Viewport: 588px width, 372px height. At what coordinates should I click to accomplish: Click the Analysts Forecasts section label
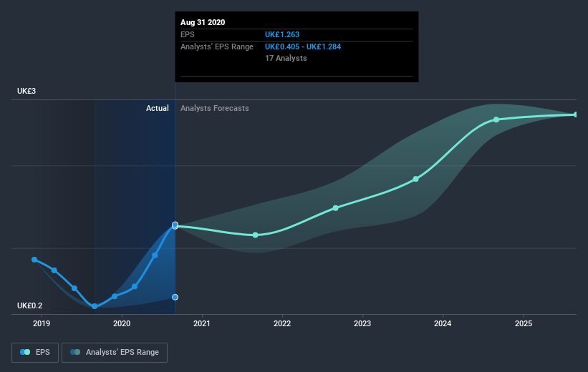click(214, 108)
